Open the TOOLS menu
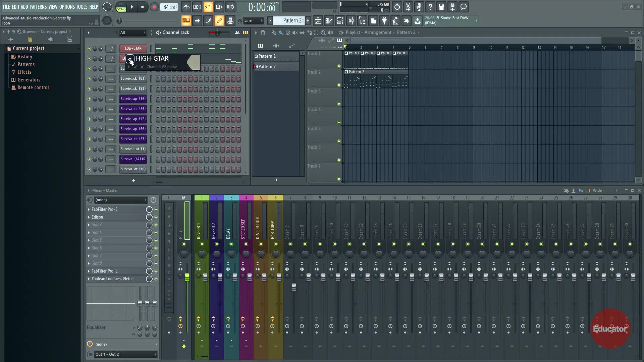Screen dimensions: 644x362 point(82,7)
